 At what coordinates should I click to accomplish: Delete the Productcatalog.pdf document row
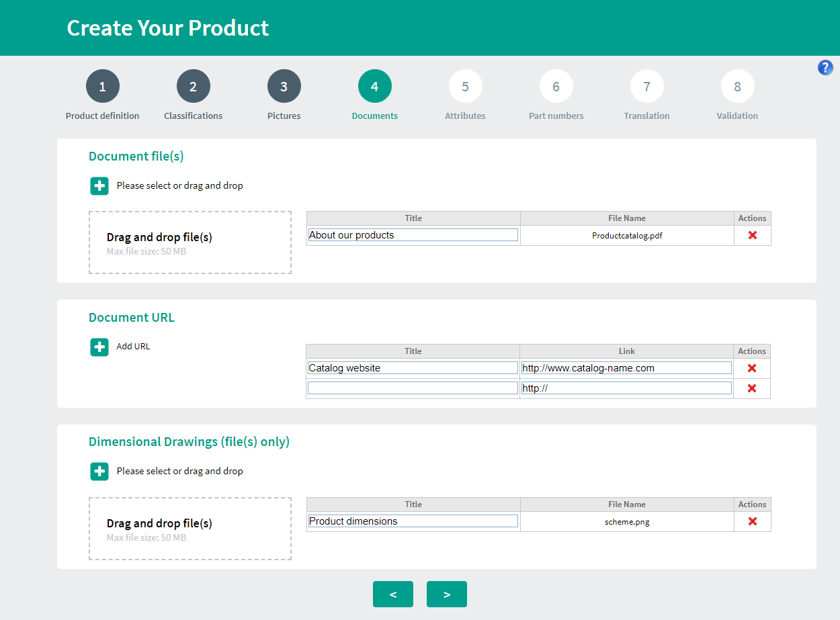point(752,235)
